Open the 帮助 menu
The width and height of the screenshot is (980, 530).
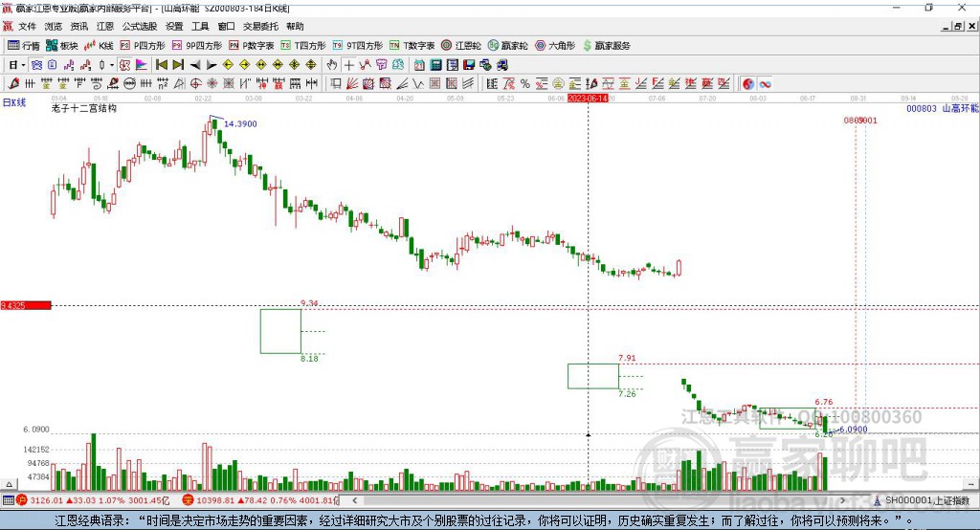click(295, 26)
